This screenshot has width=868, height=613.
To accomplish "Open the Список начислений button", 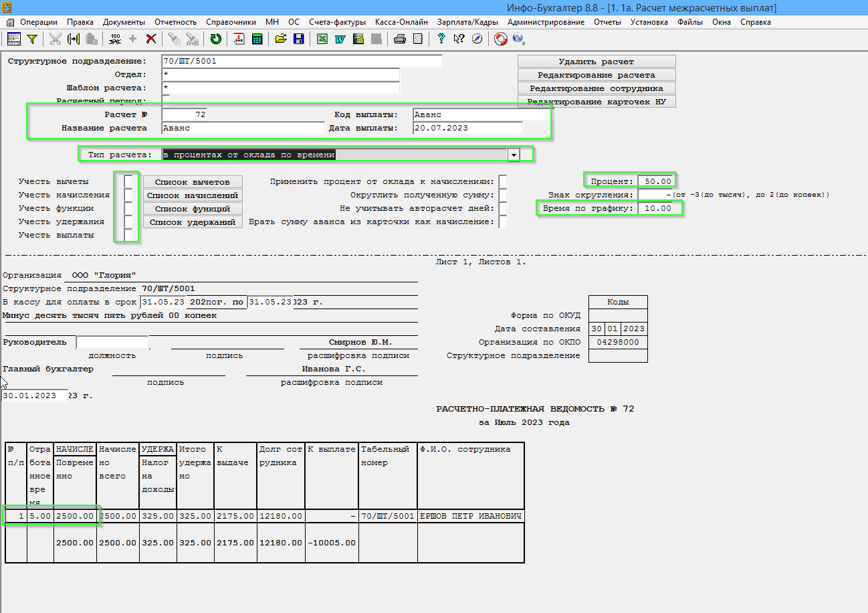I will tap(193, 195).
